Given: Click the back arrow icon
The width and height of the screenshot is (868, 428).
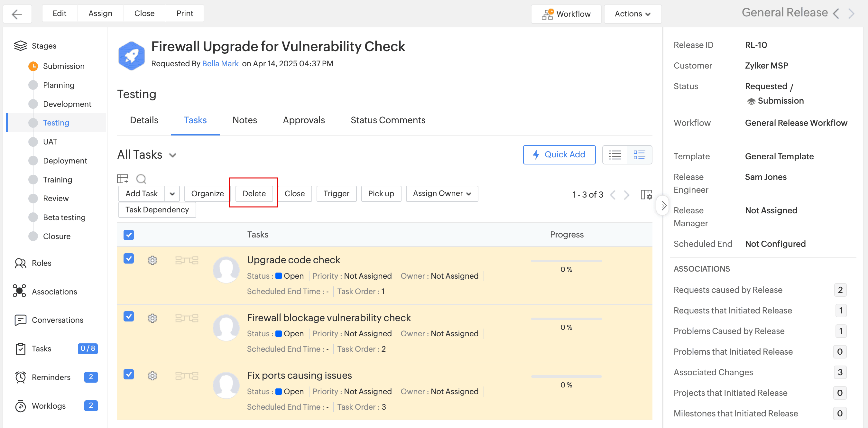Looking at the screenshot, I should click(x=17, y=14).
